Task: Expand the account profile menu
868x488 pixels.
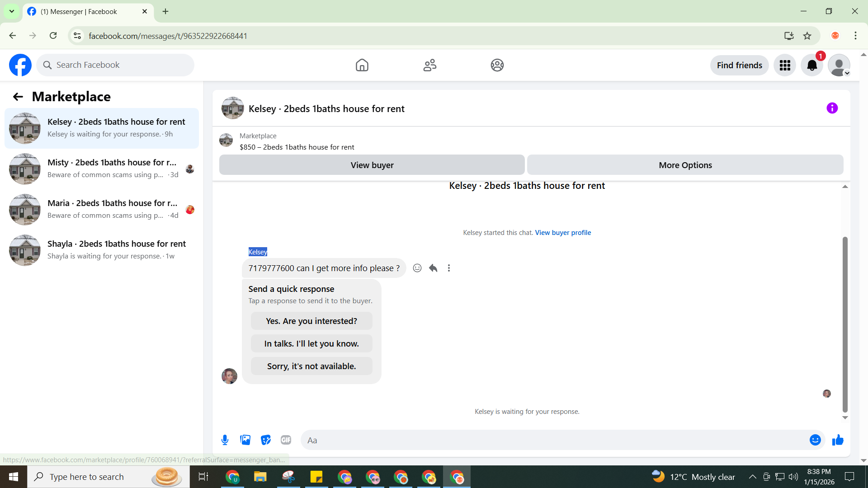Action: [839, 66]
